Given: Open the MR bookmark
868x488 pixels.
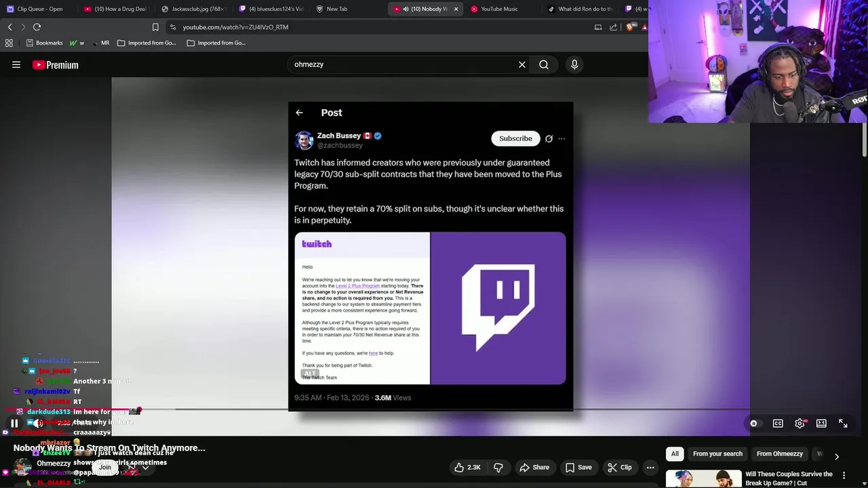Looking at the screenshot, I should pos(101,43).
